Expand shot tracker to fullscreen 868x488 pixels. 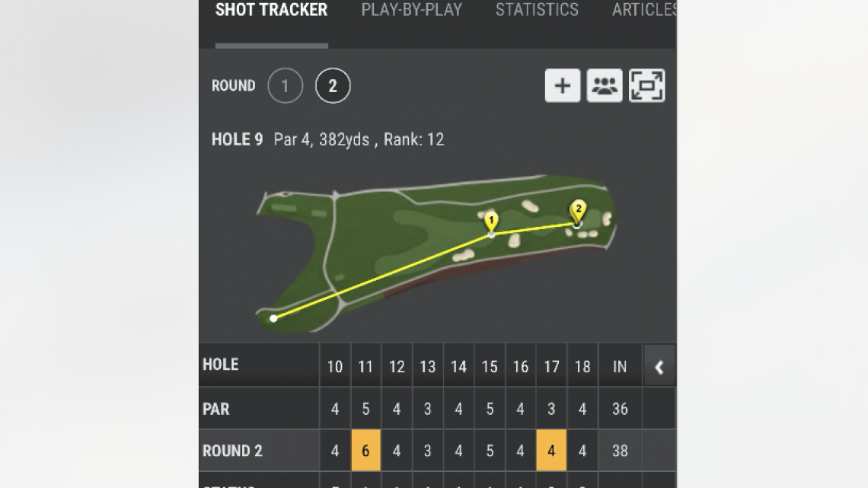(646, 86)
